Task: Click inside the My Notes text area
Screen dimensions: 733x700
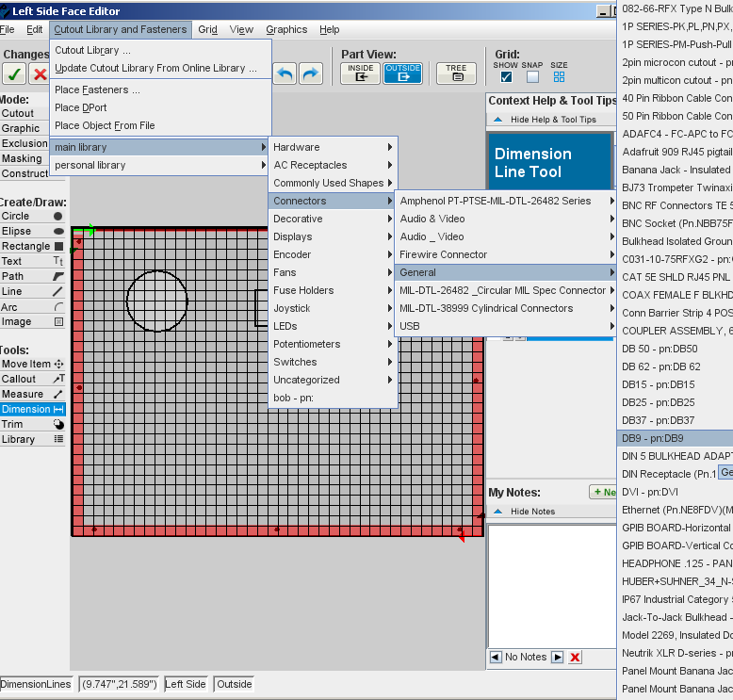Action: coord(551,584)
